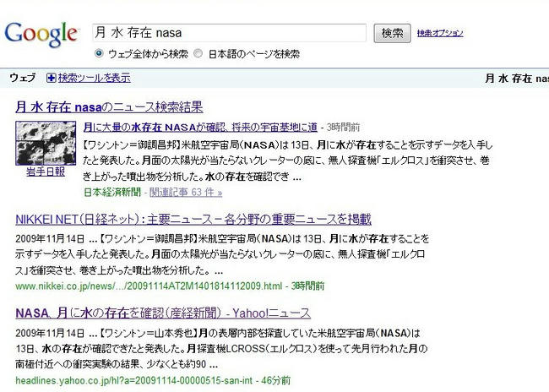Click the Google logo
Screen dimensions: 549x392
[41, 35]
